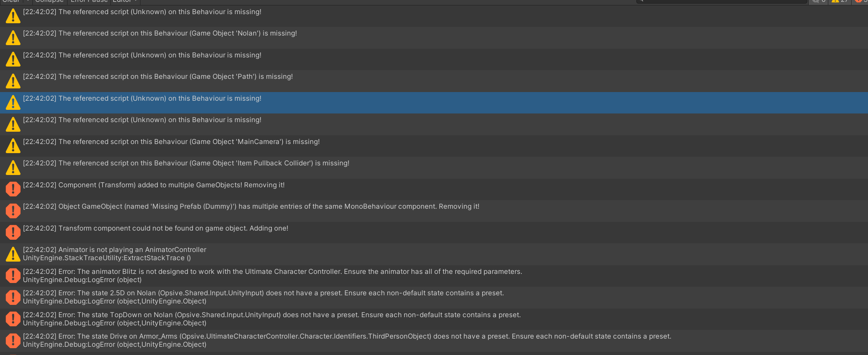Viewport: 868px width, 355px height.
Task: Click error icon for 'Missing Prefab (Dummy)' entry
Action: click(x=13, y=211)
